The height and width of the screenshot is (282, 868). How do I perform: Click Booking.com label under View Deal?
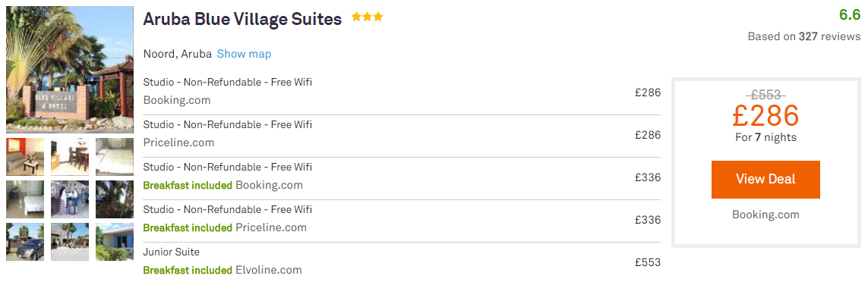coord(765,215)
